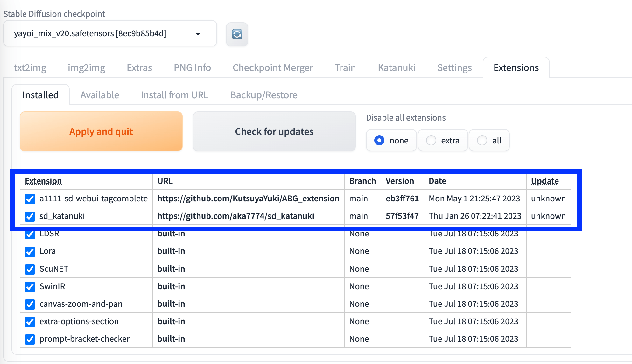Select the 'all' disable extensions option
This screenshot has width=632, height=364.
click(482, 140)
